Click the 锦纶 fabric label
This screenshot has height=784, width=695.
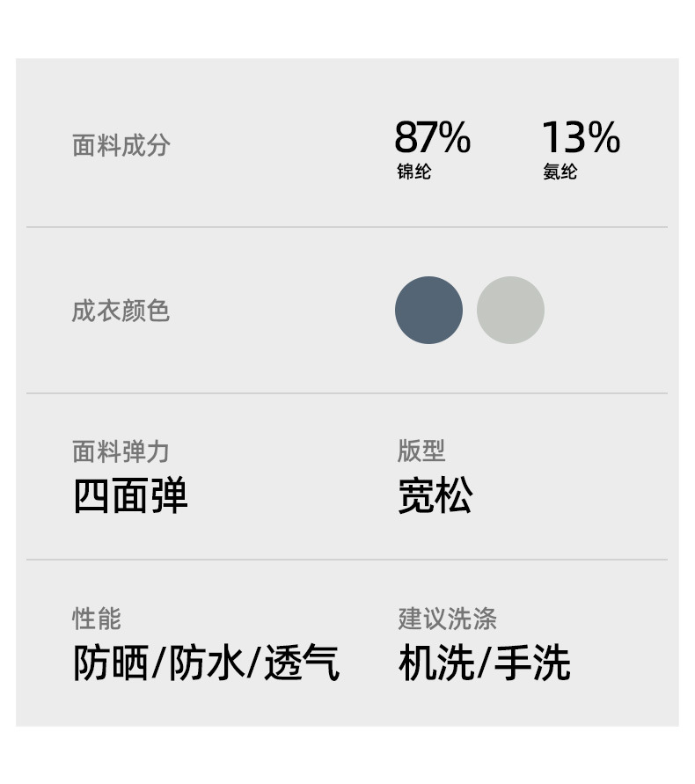click(413, 172)
